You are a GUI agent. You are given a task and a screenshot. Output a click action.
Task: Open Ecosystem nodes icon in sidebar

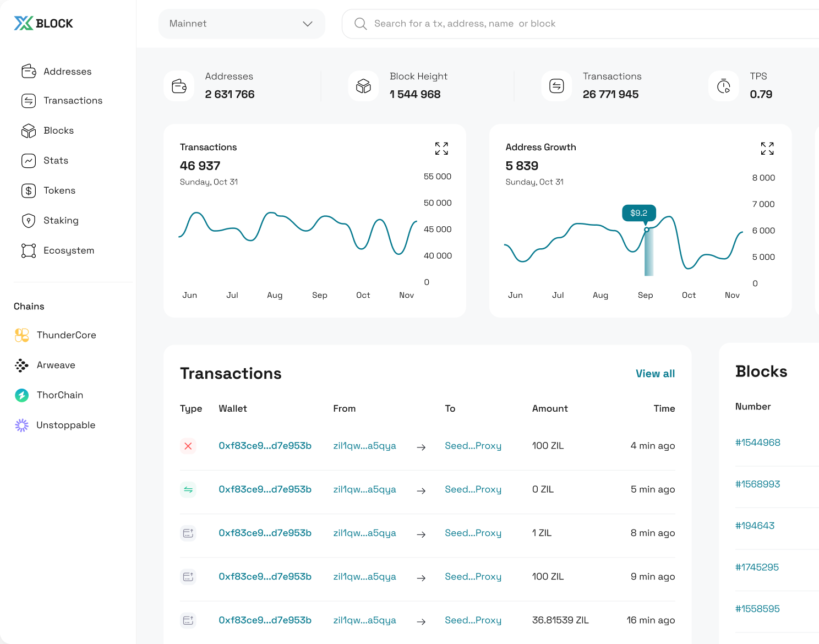tap(29, 250)
